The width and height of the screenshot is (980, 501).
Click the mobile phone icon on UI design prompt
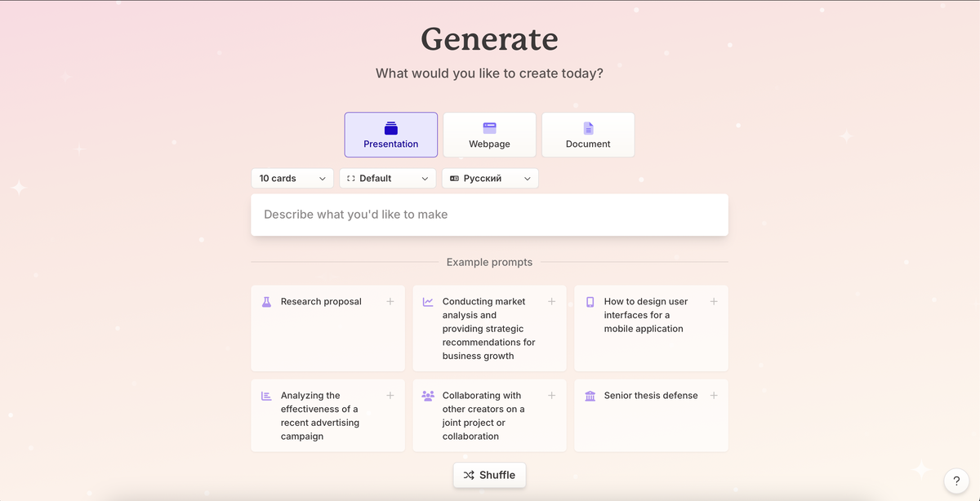click(x=590, y=301)
